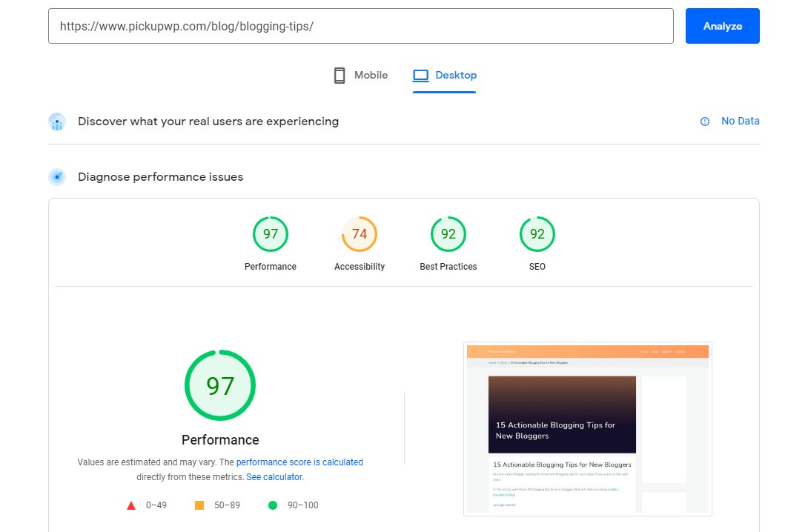The height and width of the screenshot is (532, 808).
Task: Switch to the Mobile tab
Action: click(361, 75)
